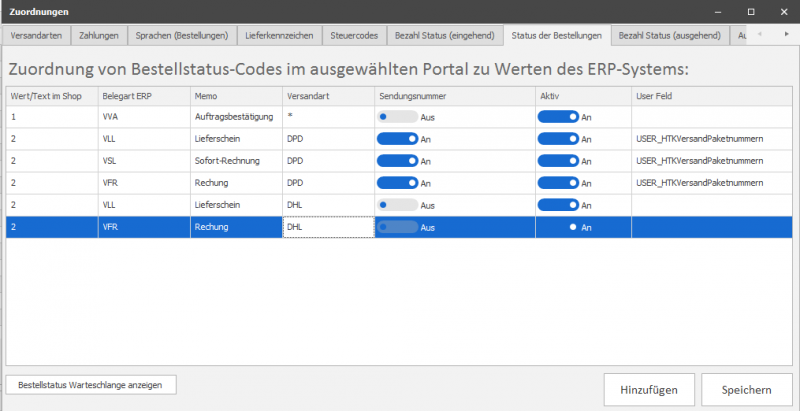Click the DHL Versandart cell in the selected row
The width and height of the screenshot is (800, 411).
click(x=327, y=227)
